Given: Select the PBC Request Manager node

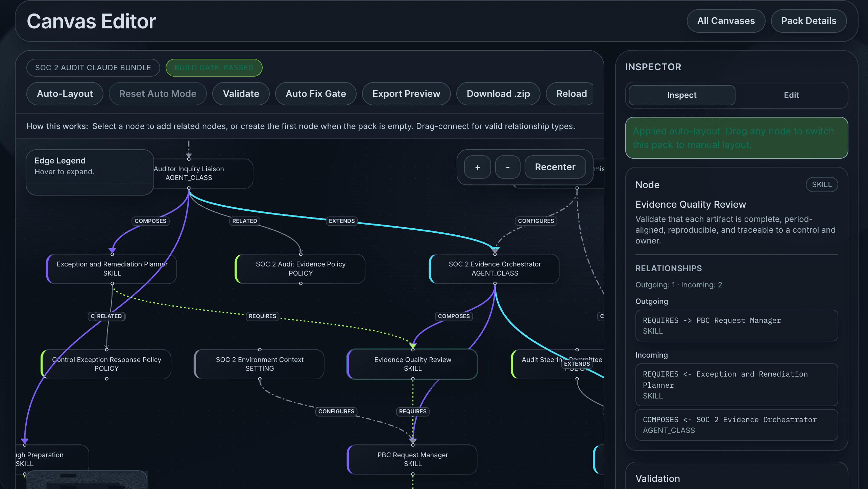Looking at the screenshot, I should tap(412, 459).
